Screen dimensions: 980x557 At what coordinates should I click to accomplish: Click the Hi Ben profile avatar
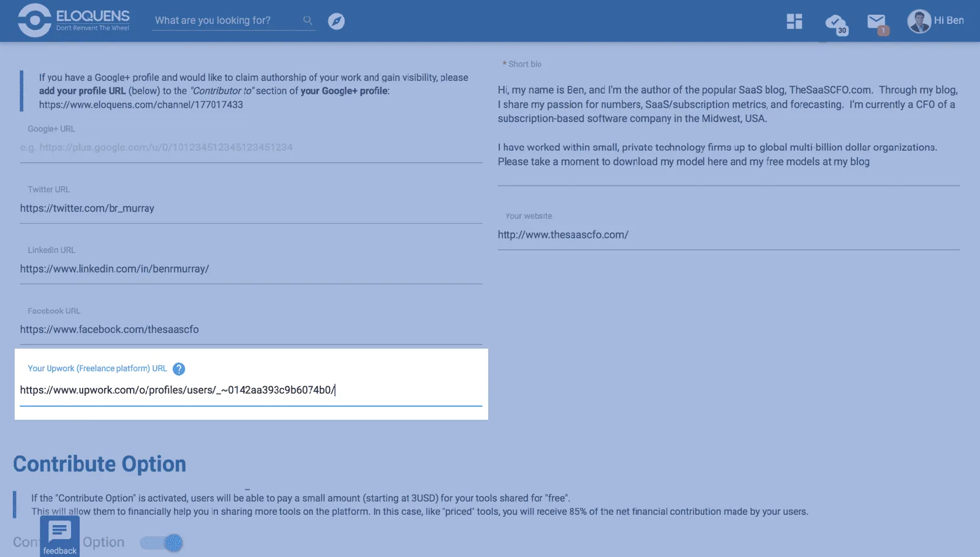[919, 21]
